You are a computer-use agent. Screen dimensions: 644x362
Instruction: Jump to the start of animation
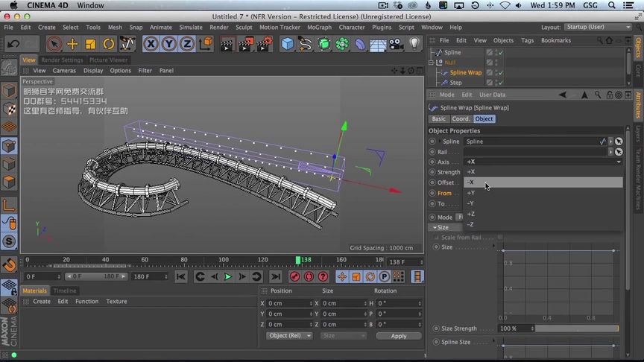point(181,276)
